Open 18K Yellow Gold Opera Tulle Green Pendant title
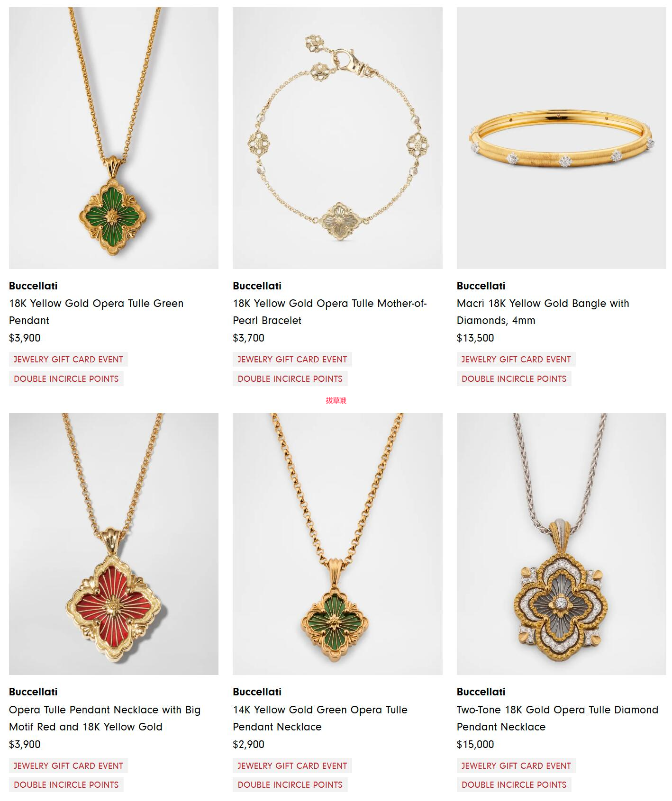The width and height of the screenshot is (672, 801). pos(96,312)
